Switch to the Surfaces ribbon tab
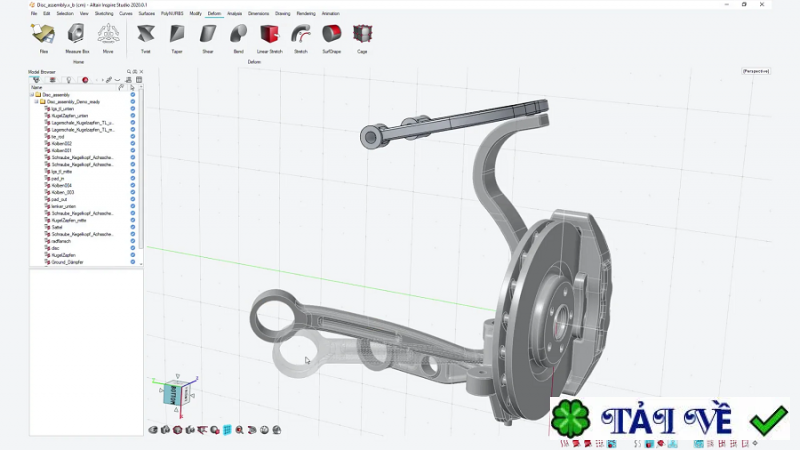Image resolution: width=800 pixels, height=450 pixels. (146, 14)
